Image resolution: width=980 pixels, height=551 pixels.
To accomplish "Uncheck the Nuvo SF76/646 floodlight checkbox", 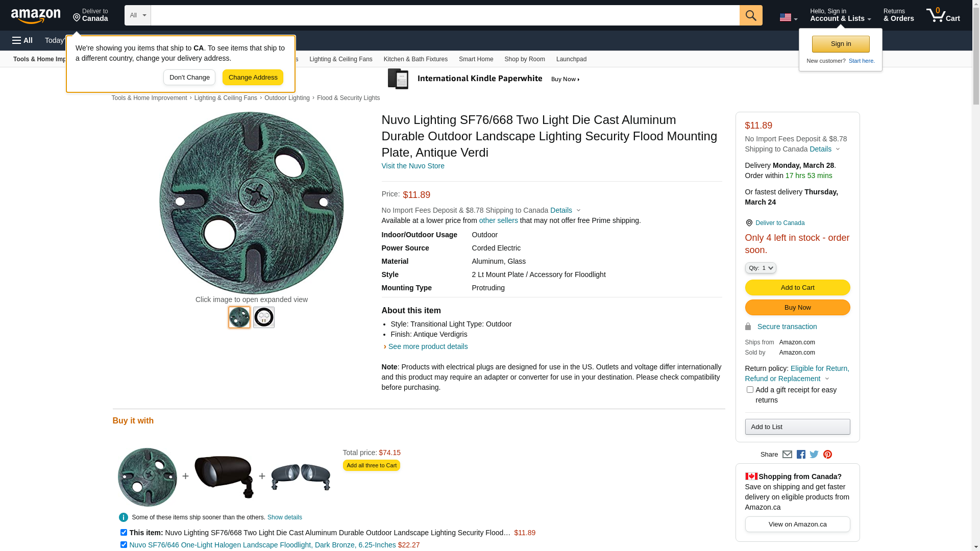I will click(124, 544).
